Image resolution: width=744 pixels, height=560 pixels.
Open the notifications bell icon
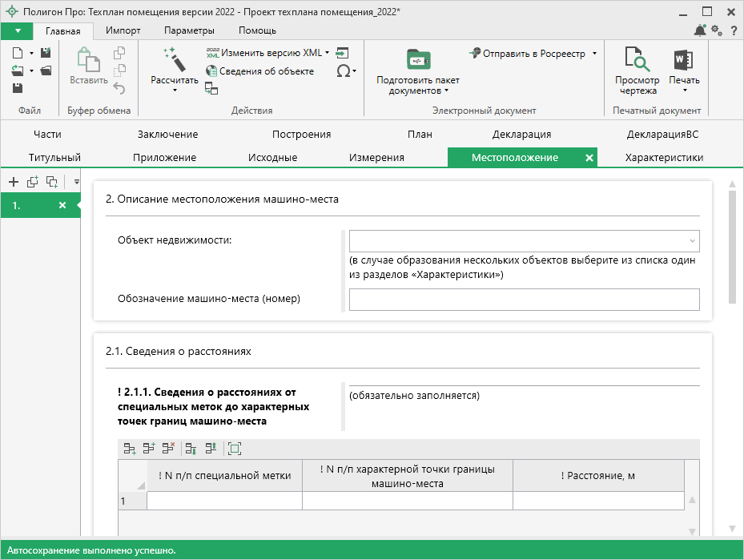tap(700, 30)
